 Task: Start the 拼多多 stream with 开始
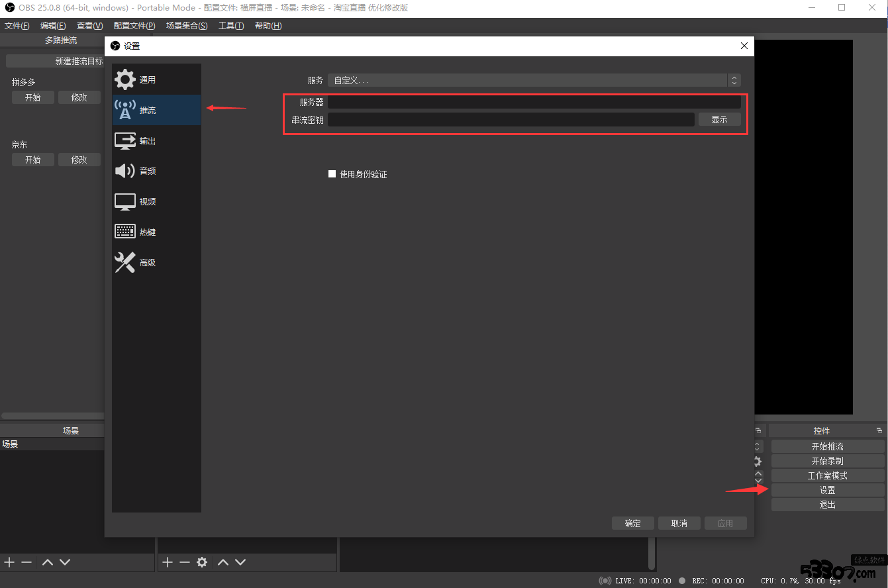tap(32, 97)
